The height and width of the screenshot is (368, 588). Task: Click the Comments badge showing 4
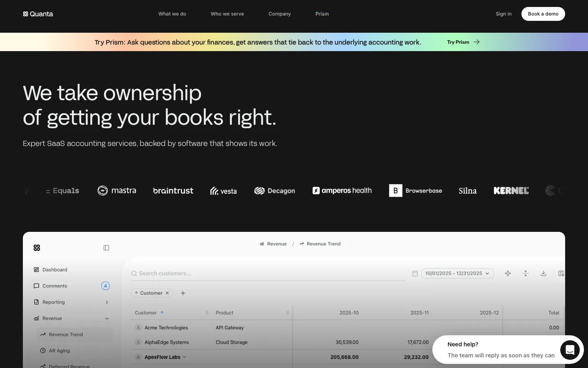pyautogui.click(x=105, y=286)
